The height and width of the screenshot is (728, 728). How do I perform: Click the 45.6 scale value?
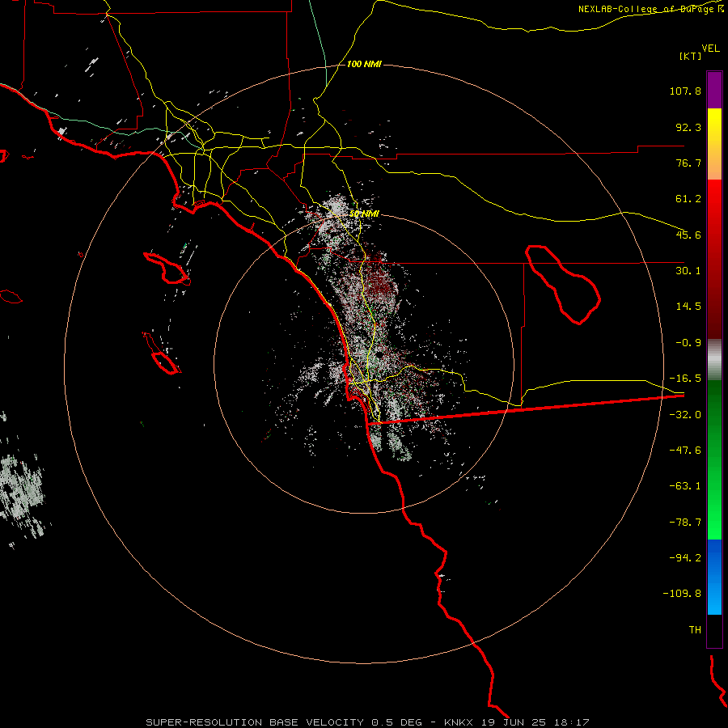tap(688, 235)
